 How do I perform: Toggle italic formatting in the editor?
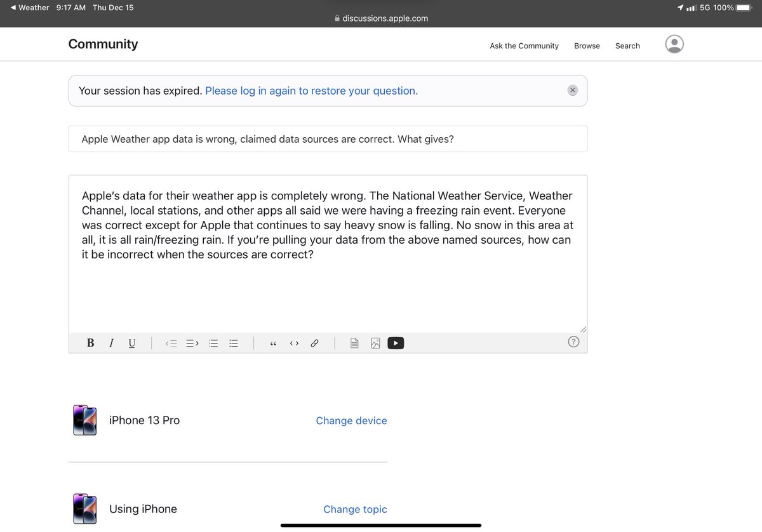[x=111, y=343]
